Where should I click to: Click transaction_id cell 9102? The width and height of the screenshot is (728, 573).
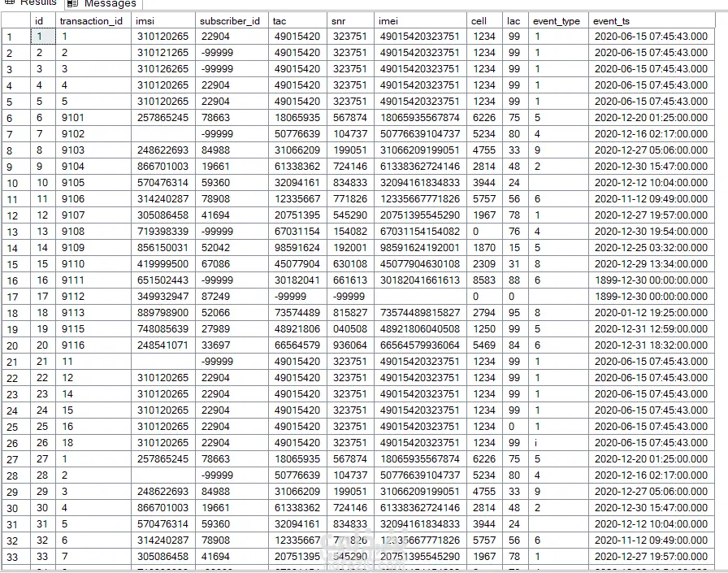[x=93, y=134]
